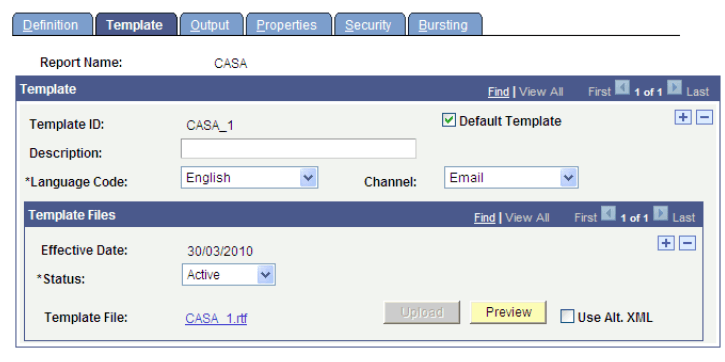Screen dimensions: 725x362
Task: Show next row arrow in Template Files
Action: click(x=661, y=214)
